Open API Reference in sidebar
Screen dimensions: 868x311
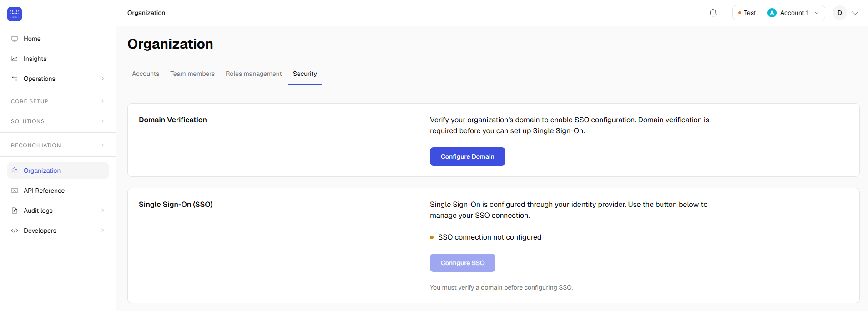58,191
